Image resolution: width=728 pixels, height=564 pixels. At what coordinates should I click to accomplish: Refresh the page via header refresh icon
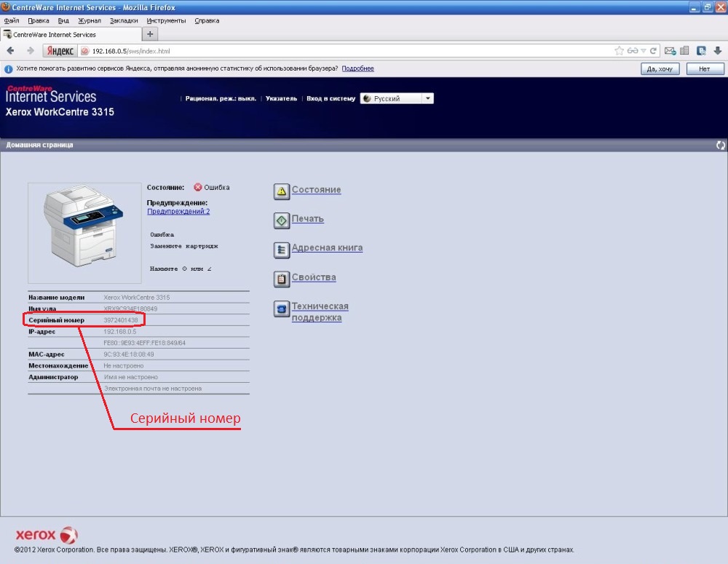click(x=720, y=145)
